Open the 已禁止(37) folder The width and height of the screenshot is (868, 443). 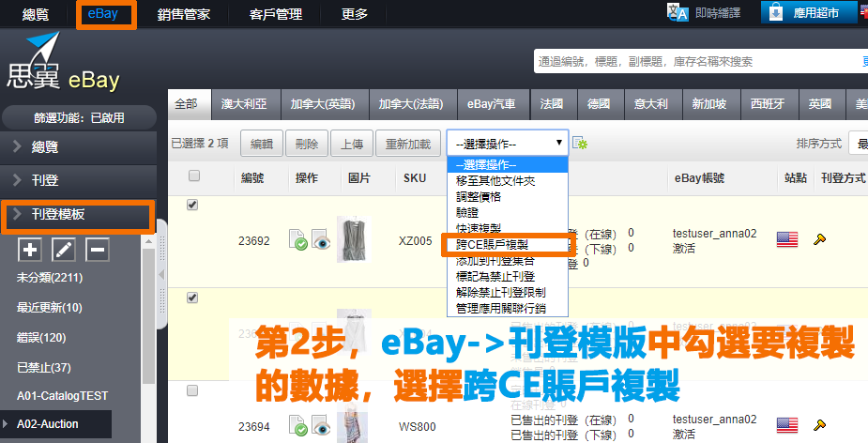[44, 367]
